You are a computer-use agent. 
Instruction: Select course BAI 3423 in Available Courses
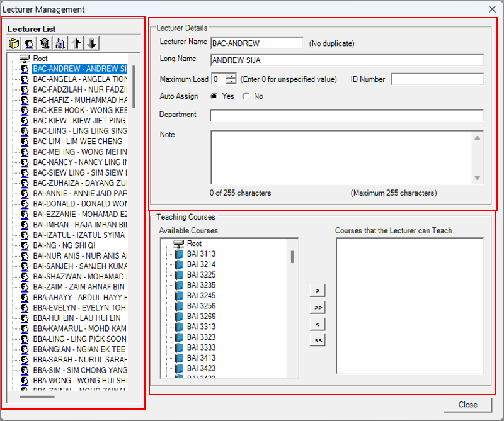point(201,368)
